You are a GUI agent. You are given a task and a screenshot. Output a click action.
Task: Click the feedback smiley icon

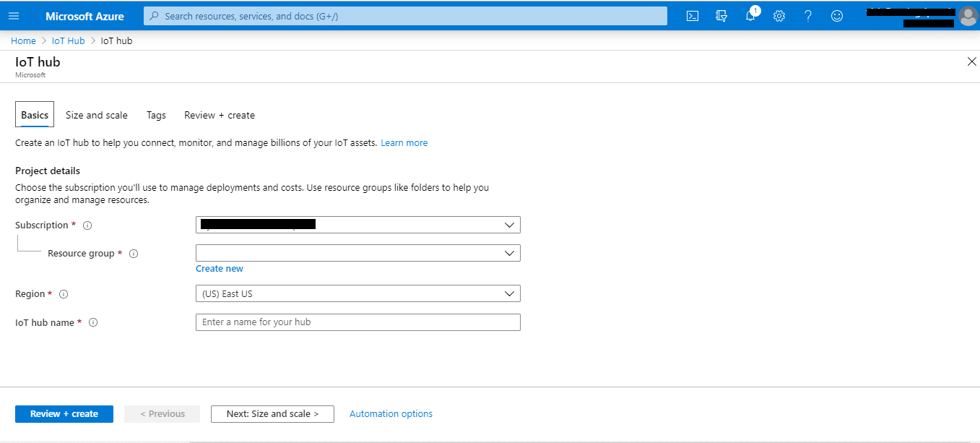[837, 16]
